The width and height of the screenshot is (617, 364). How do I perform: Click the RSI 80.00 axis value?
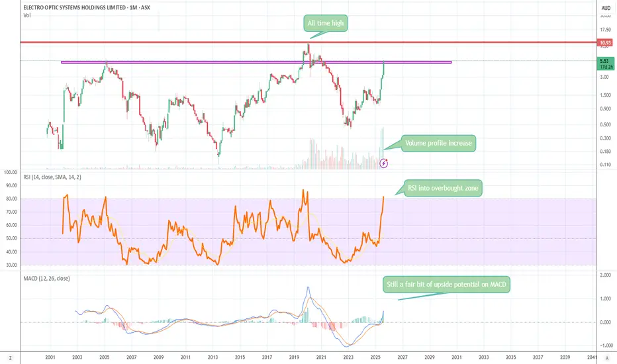[x=11, y=199]
